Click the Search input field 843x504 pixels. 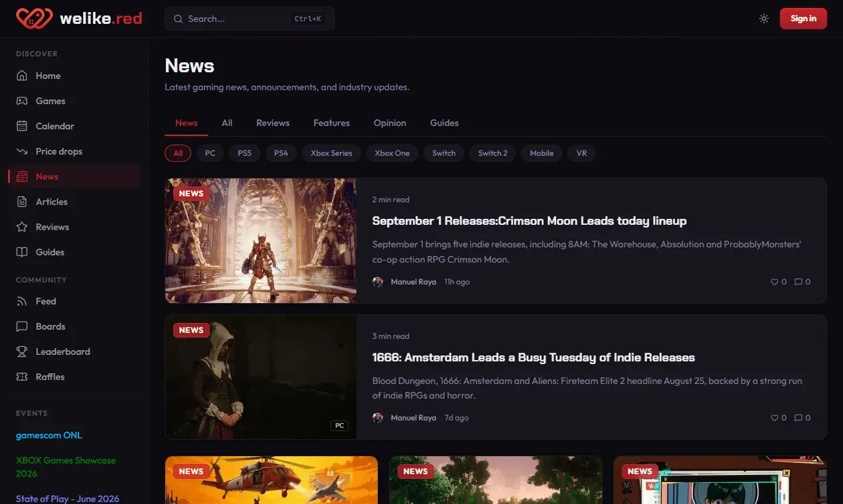[x=250, y=19]
